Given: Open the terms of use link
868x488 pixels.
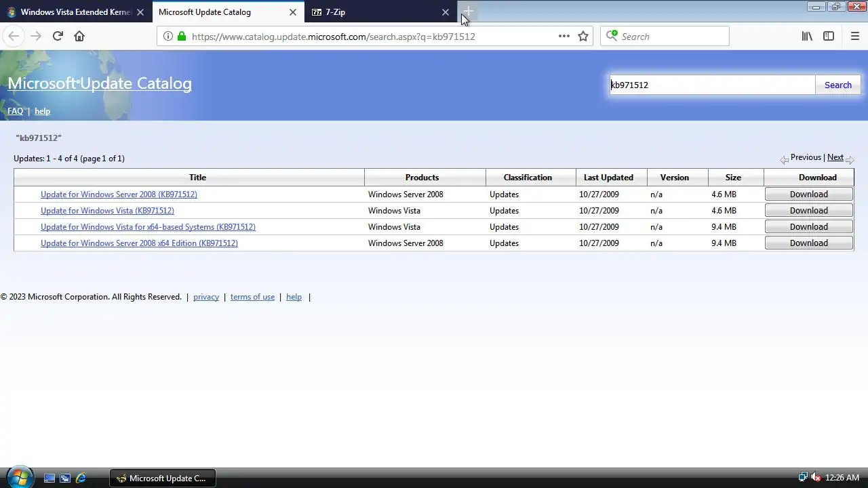Looking at the screenshot, I should coord(252,297).
